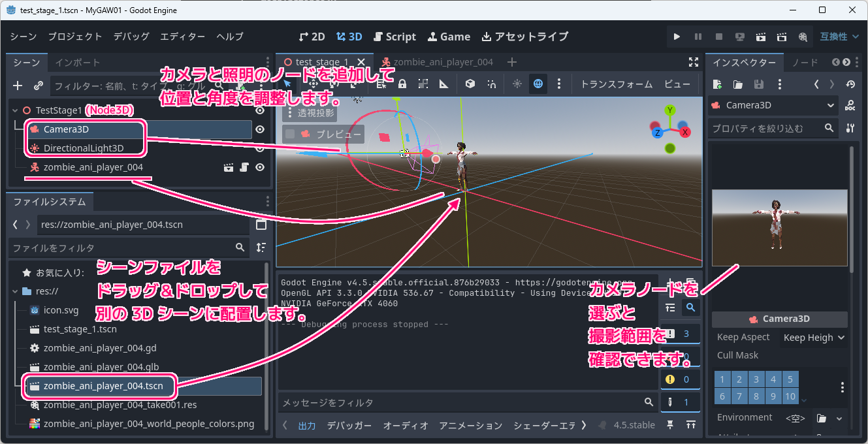Switch to the Script workspace

pos(394,37)
